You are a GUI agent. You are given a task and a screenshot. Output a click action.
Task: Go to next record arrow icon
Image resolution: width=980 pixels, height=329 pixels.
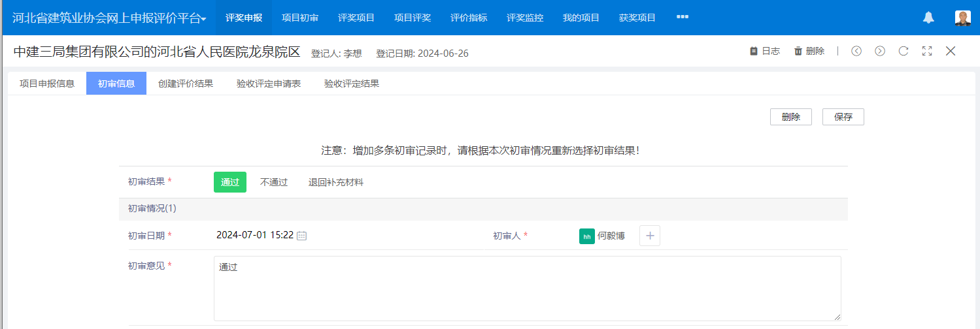point(880,51)
